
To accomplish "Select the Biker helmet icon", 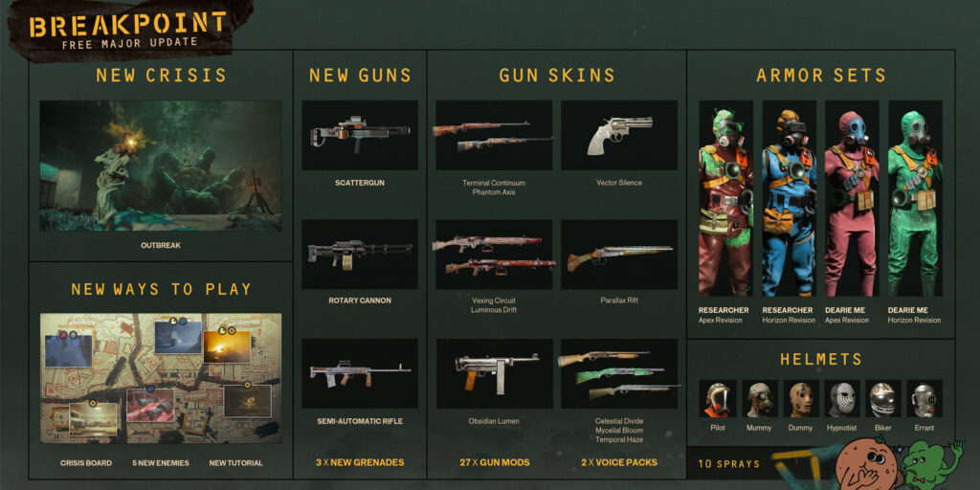I will coord(883,399).
